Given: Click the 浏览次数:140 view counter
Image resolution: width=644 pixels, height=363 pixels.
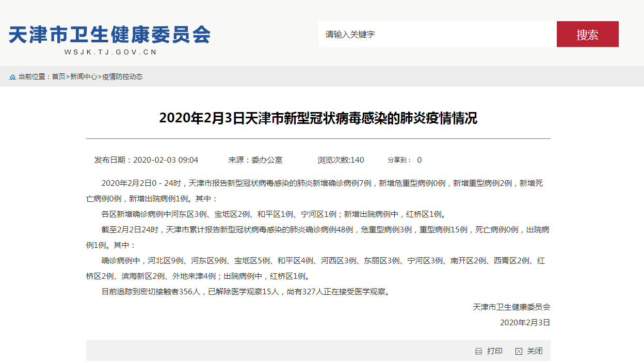Looking at the screenshot, I should pos(341,160).
